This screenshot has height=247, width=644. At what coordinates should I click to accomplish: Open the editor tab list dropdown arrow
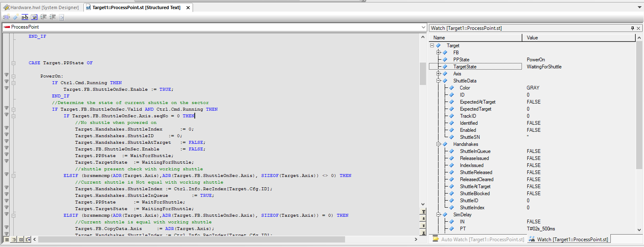tap(639, 7)
